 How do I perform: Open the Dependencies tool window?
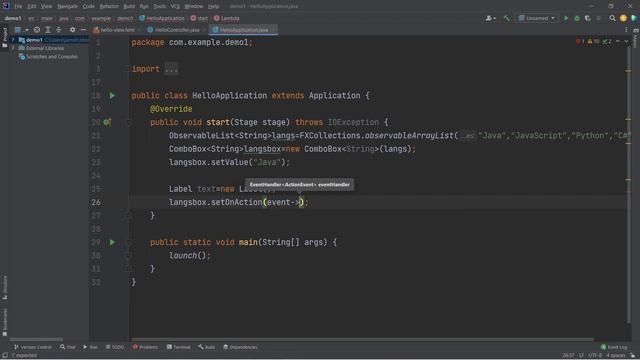240,347
